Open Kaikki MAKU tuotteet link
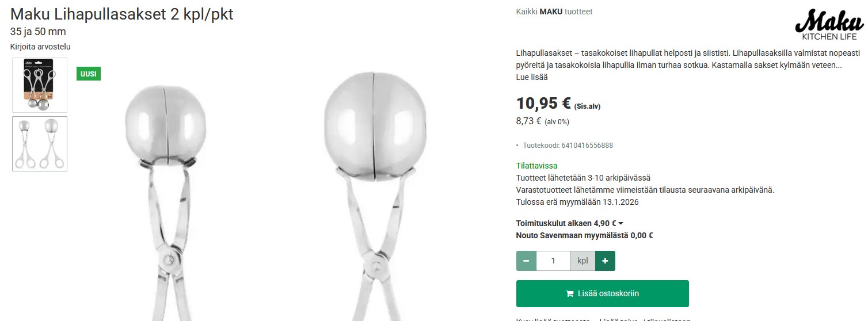This screenshot has height=321, width=868. (554, 12)
